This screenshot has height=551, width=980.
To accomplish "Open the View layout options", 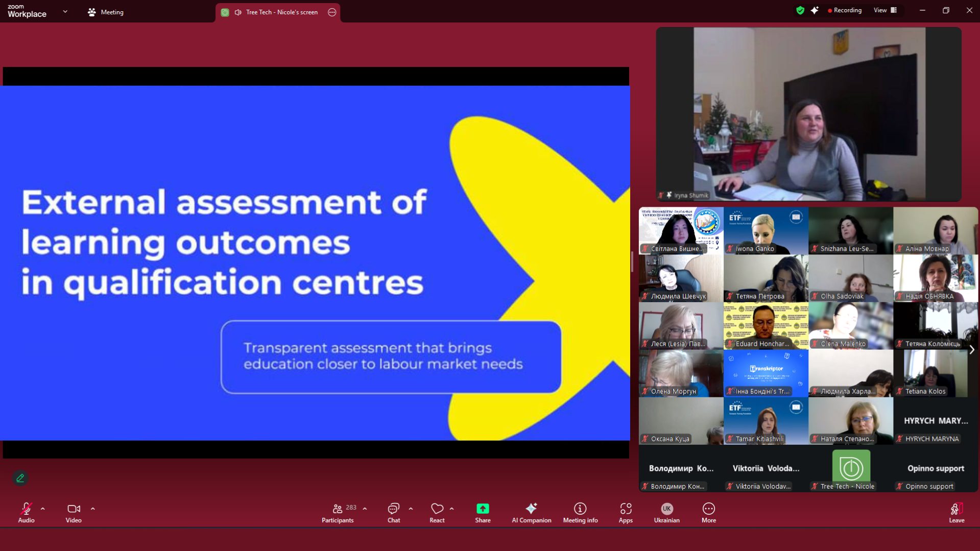I will [885, 10].
